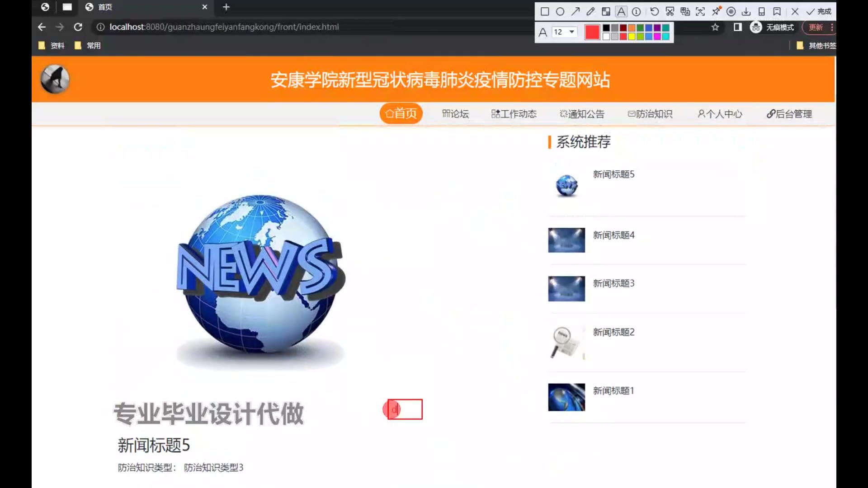Open the font size 12 dropdown
The height and width of the screenshot is (488, 868).
564,32
